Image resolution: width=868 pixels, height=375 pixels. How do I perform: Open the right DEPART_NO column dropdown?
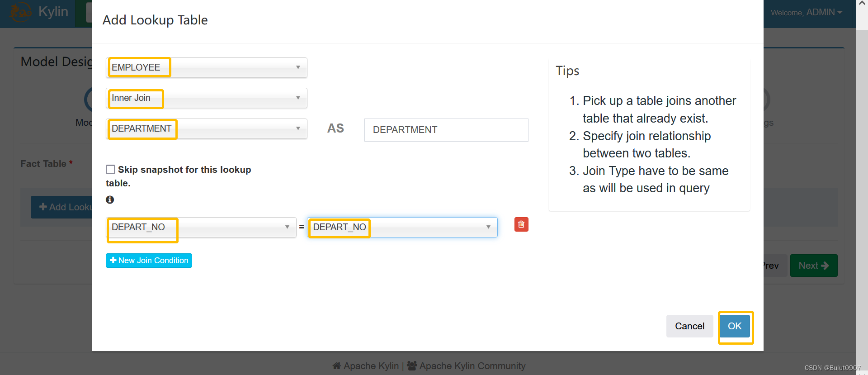coord(402,227)
